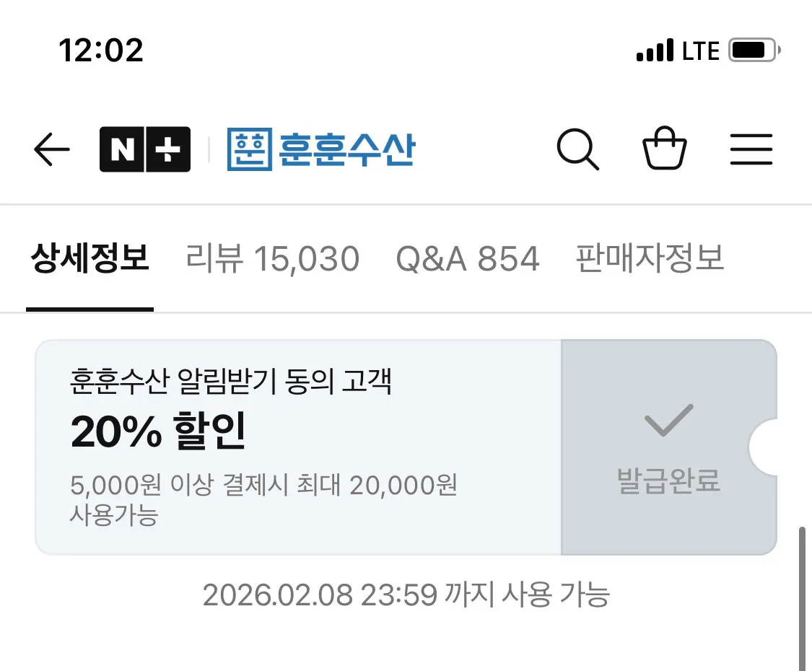
Task: Click the blue 훈훈수산 store emblem icon
Action: [x=249, y=149]
